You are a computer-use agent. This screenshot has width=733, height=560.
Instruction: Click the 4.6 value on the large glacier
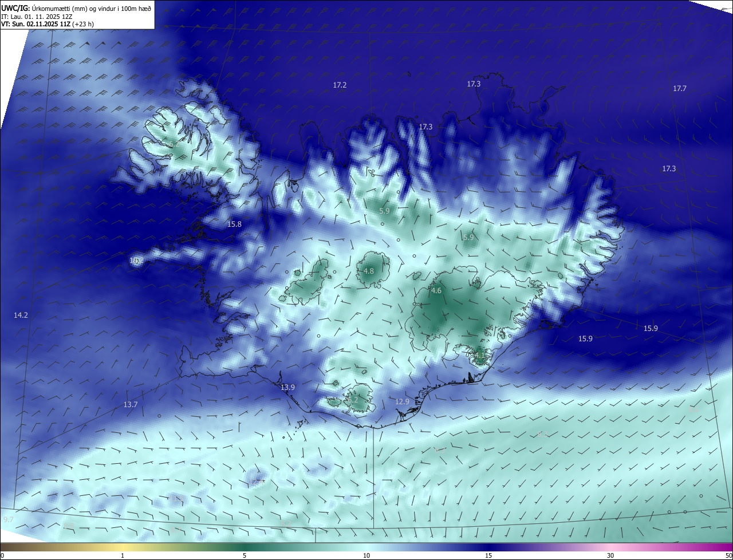(436, 291)
